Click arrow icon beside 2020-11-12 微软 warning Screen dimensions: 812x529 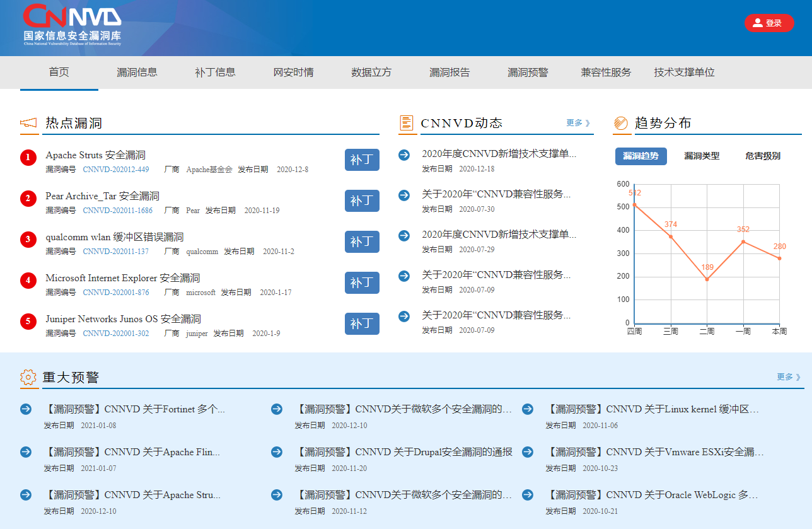coord(277,495)
